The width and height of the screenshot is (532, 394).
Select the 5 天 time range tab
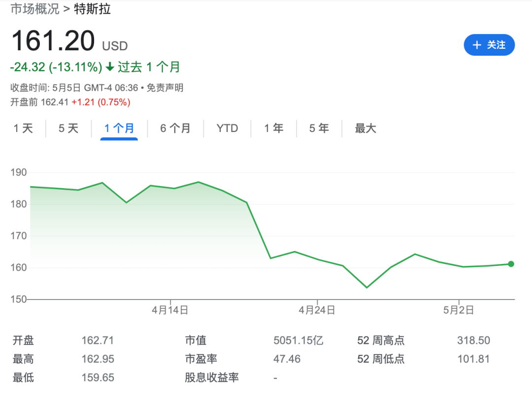click(x=68, y=128)
